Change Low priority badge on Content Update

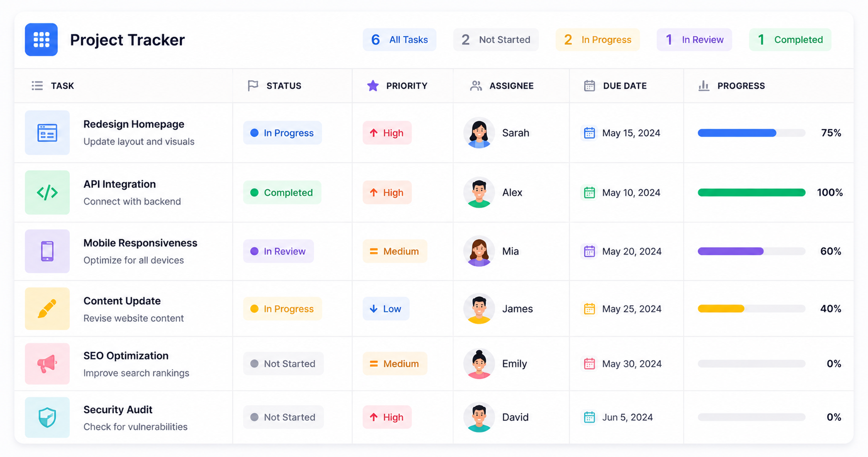coord(386,309)
